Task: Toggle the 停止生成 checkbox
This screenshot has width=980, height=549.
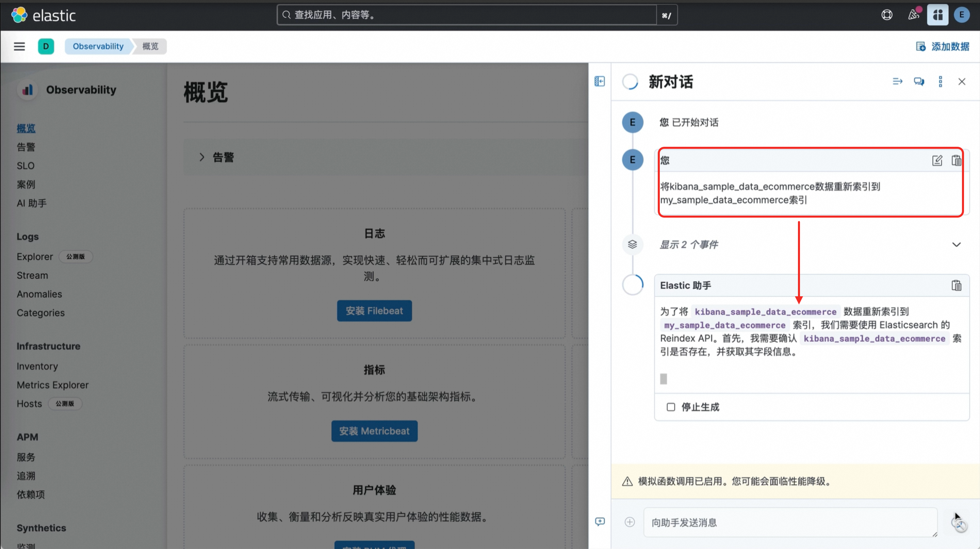Action: point(670,407)
